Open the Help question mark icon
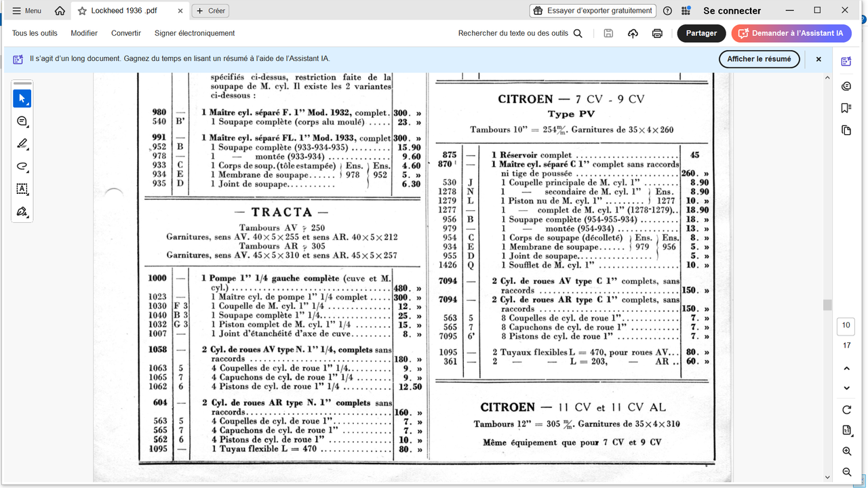Viewport: 868px width, 488px height. (668, 11)
